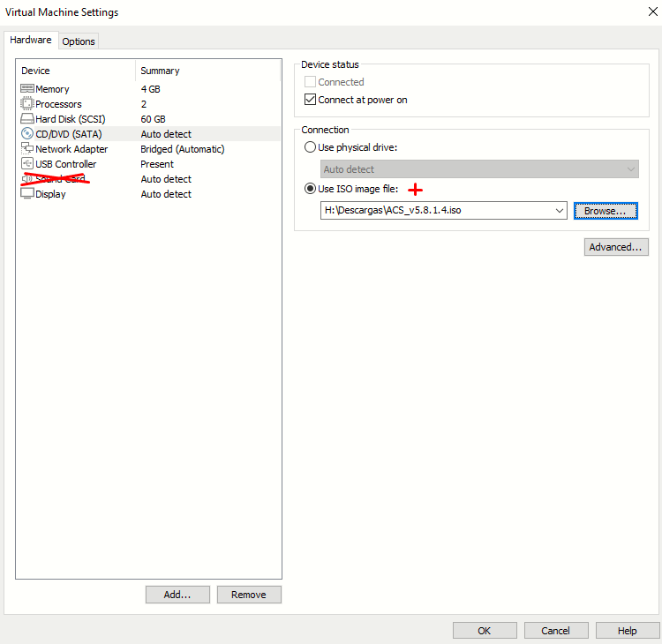Click the Processors chip icon
The width and height of the screenshot is (662, 644).
[27, 103]
